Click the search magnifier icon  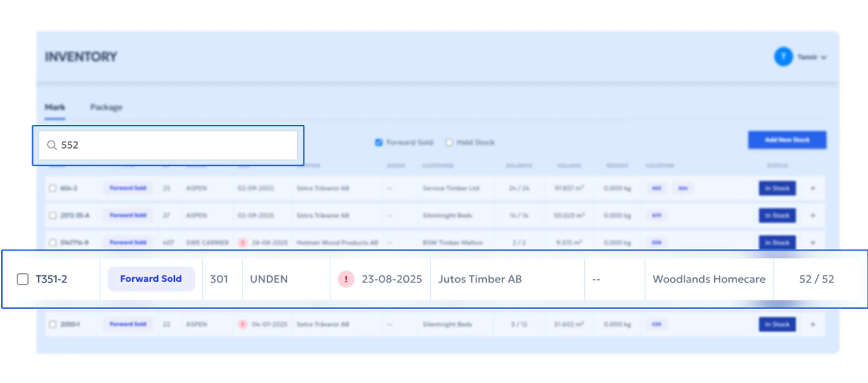click(52, 145)
